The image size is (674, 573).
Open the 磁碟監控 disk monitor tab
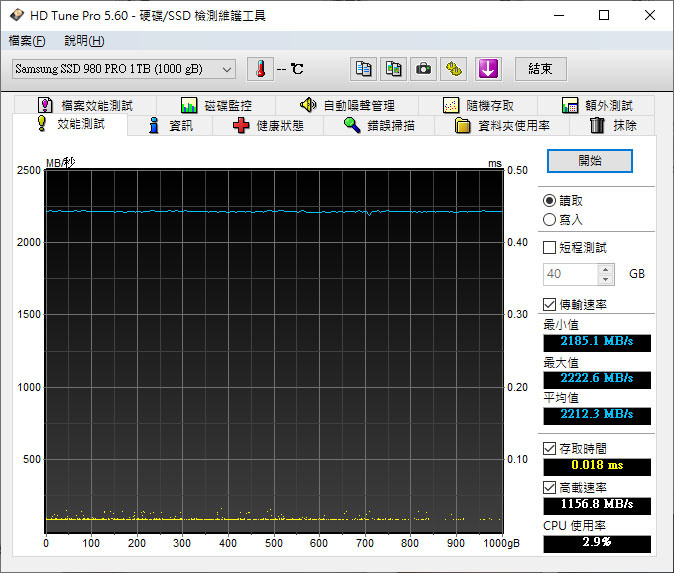pos(216,105)
